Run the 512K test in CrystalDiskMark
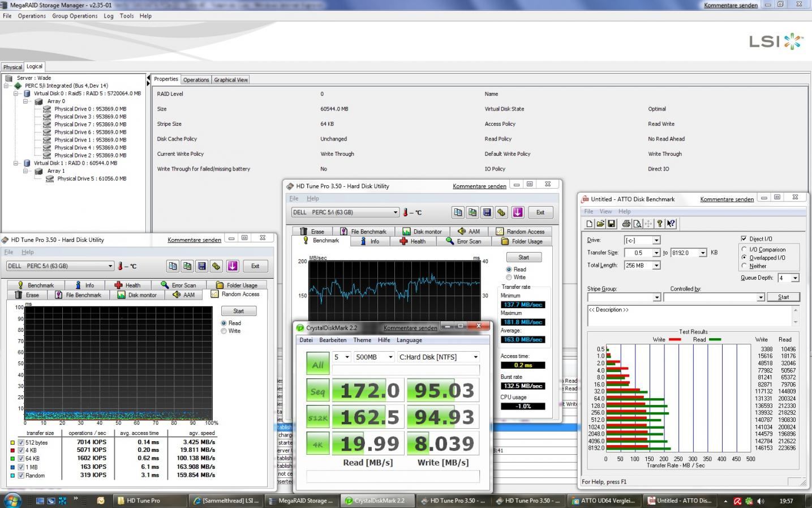812x508 pixels. click(317, 417)
